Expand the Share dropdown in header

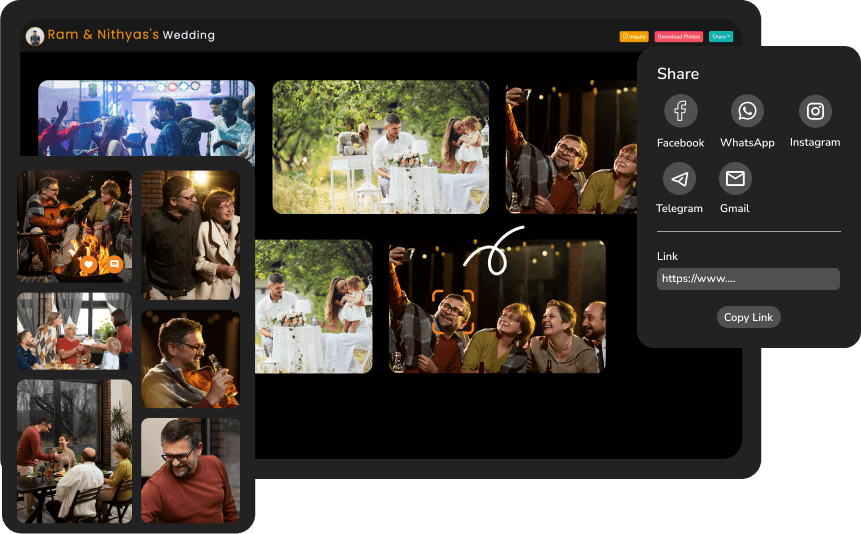pyautogui.click(x=720, y=37)
